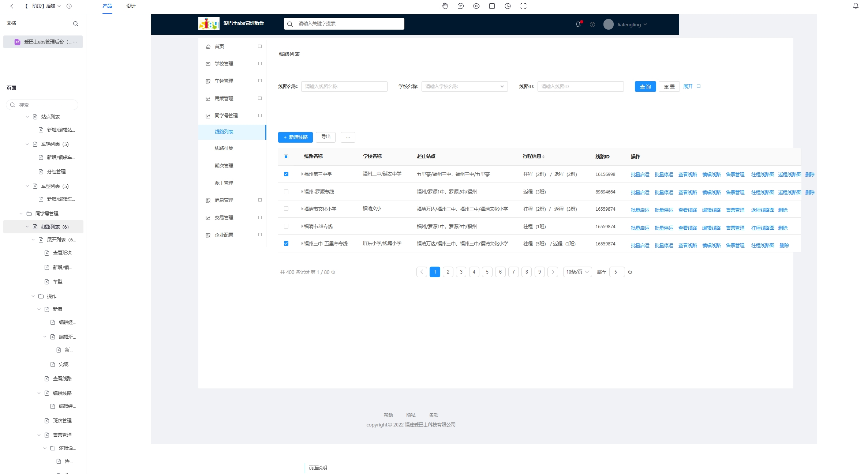Click the 新增线路 button
Screen dimensions: 868x474
click(295, 137)
